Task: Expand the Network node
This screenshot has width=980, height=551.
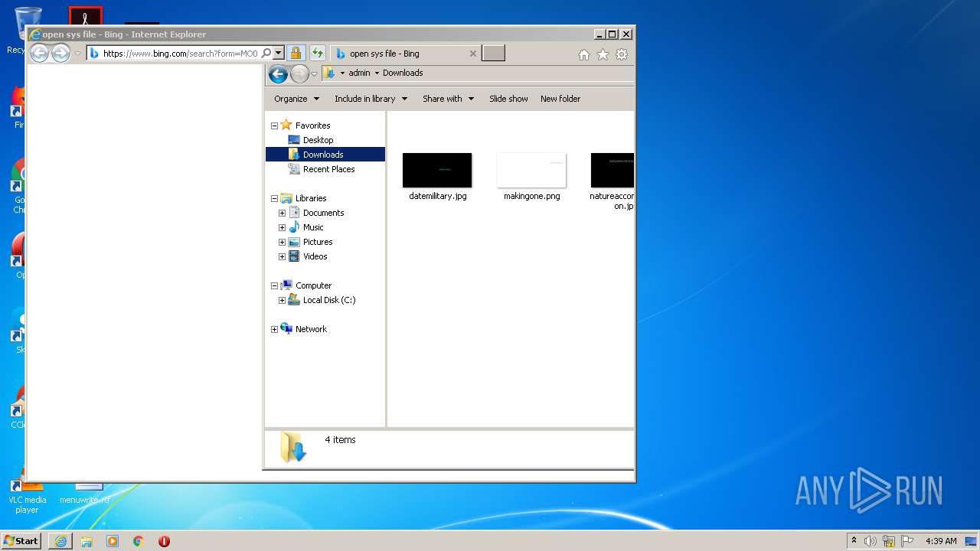Action: tap(274, 329)
